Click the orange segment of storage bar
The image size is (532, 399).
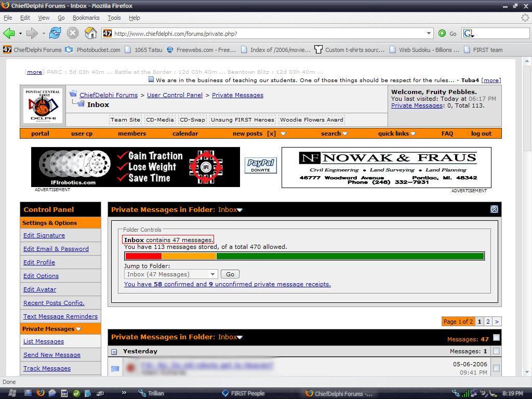click(x=189, y=256)
